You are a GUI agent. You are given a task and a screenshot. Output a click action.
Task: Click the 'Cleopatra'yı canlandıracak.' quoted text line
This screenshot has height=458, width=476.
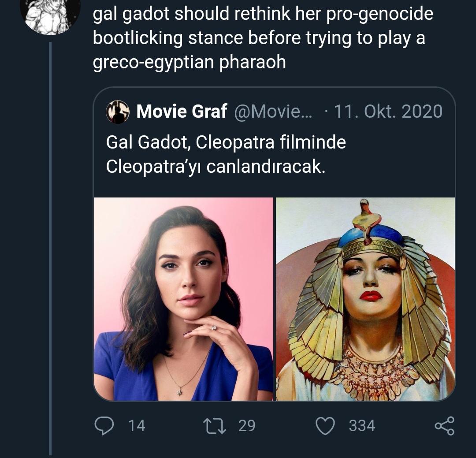coord(216,166)
